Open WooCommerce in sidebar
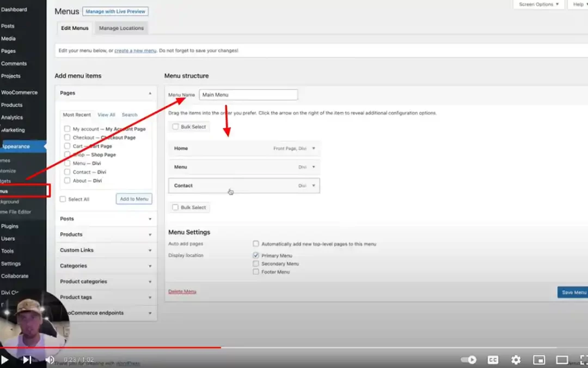Image resolution: width=588 pixels, height=368 pixels. pos(19,93)
